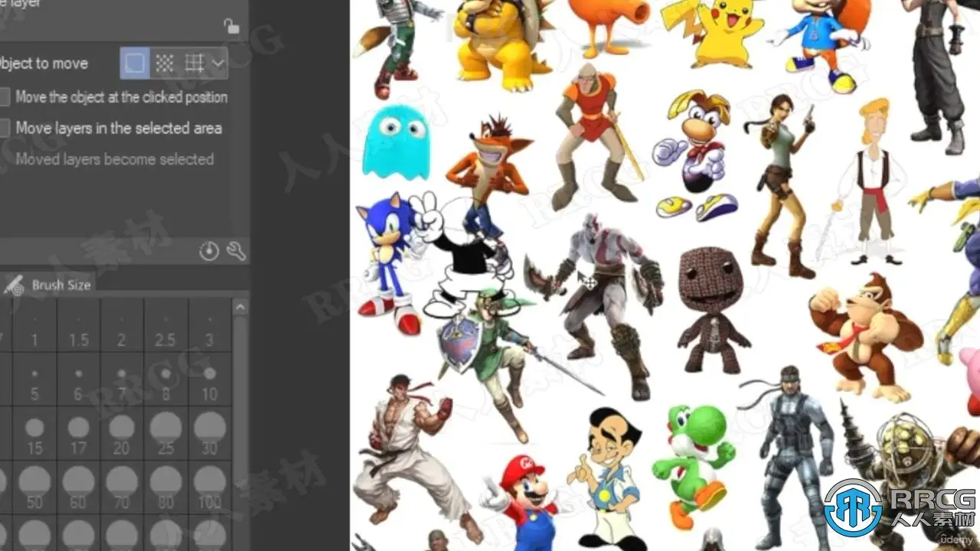Pick the brush size 70 preset

click(122, 488)
